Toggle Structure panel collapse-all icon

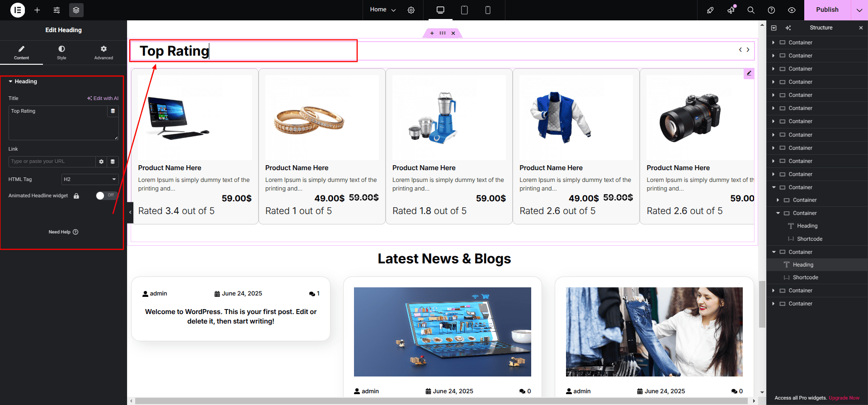[x=774, y=28]
